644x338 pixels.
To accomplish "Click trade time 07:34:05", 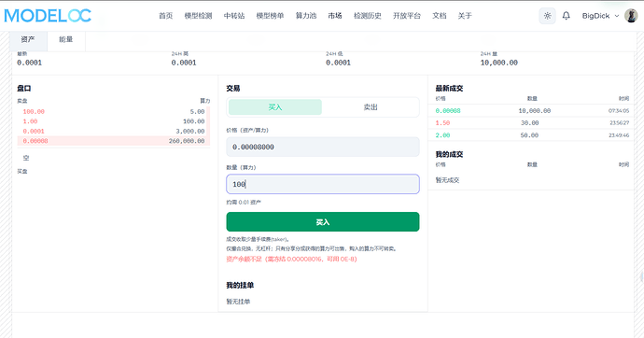I will click(619, 111).
